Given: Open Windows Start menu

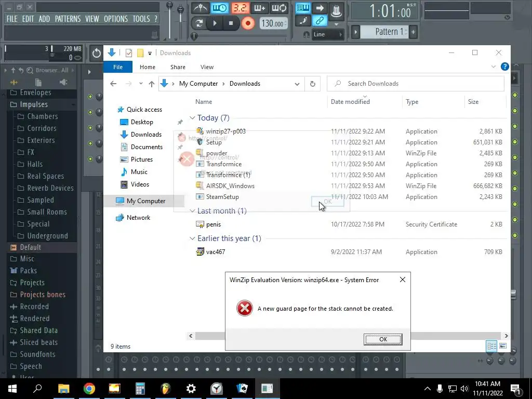Looking at the screenshot, I should pyautogui.click(x=12, y=389).
